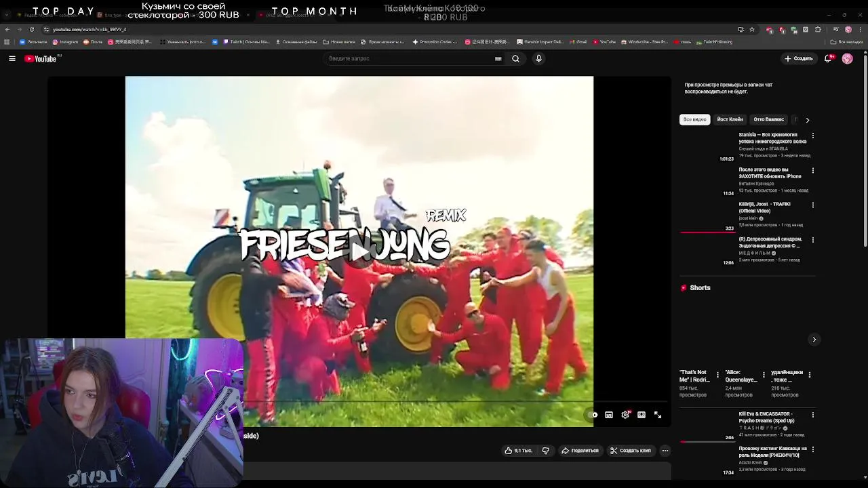Screen dimensions: 868x488
Task: Open Genshin Impact Daily bookmark
Action: 540,42
